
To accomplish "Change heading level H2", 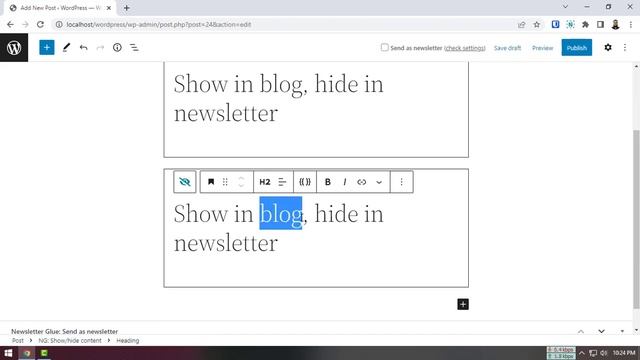I will (265, 182).
